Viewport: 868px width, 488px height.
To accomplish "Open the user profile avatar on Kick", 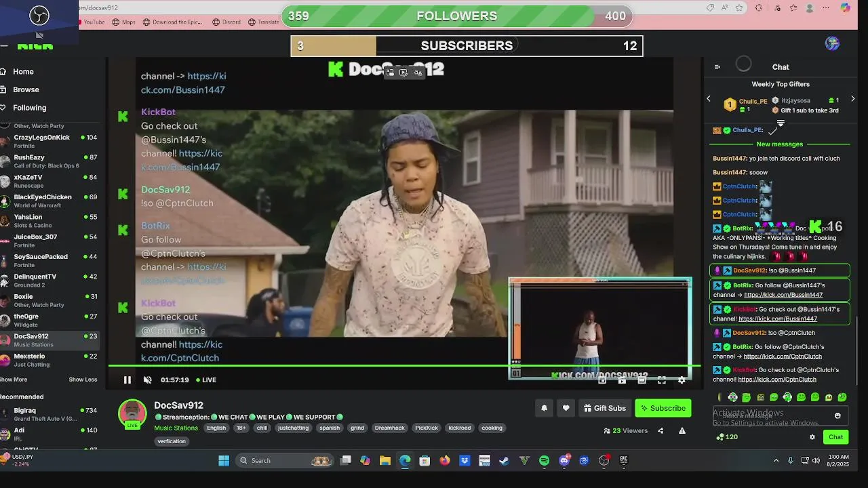I will click(832, 43).
